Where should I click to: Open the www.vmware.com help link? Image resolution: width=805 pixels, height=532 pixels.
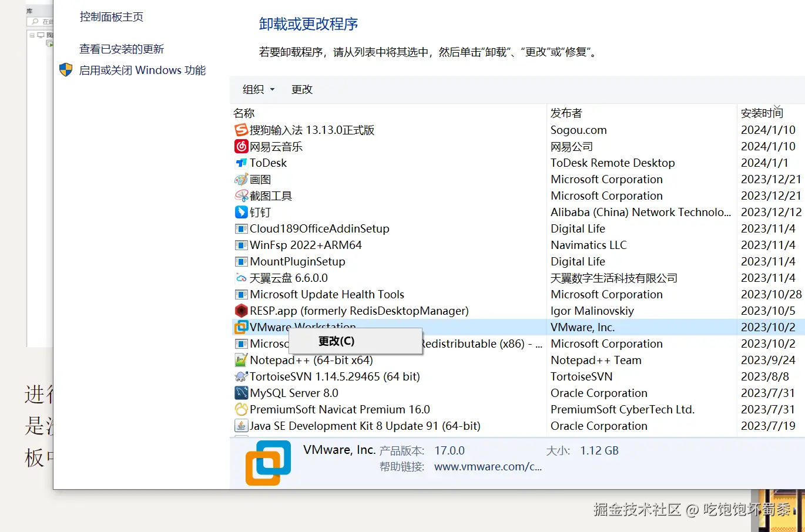tap(487, 466)
